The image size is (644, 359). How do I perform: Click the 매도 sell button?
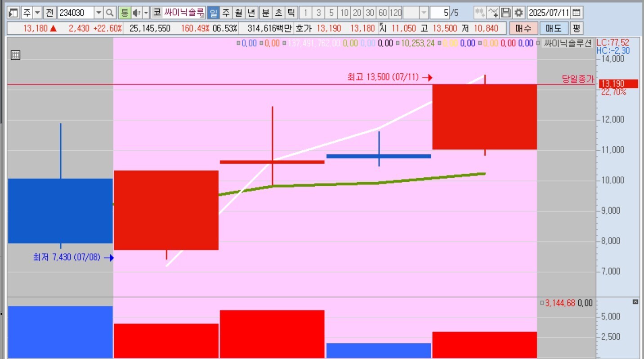click(554, 28)
